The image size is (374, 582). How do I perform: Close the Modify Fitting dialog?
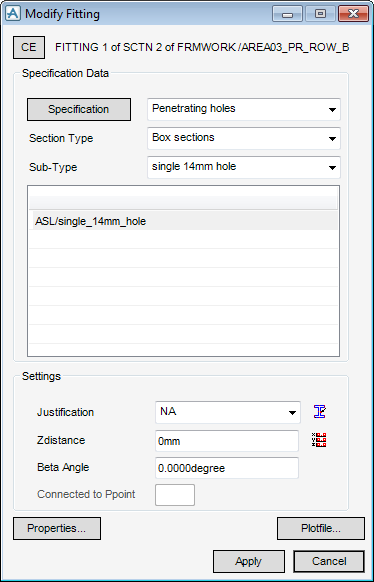pos(353,14)
